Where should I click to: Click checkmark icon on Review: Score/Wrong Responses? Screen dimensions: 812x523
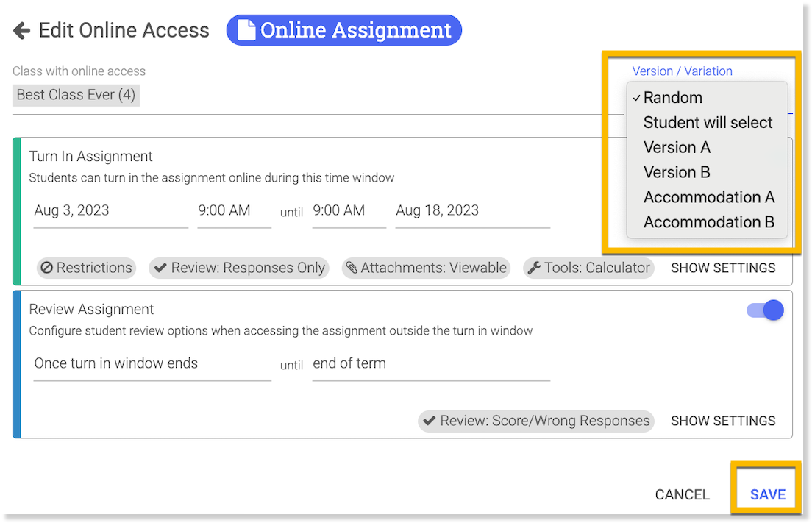(429, 421)
